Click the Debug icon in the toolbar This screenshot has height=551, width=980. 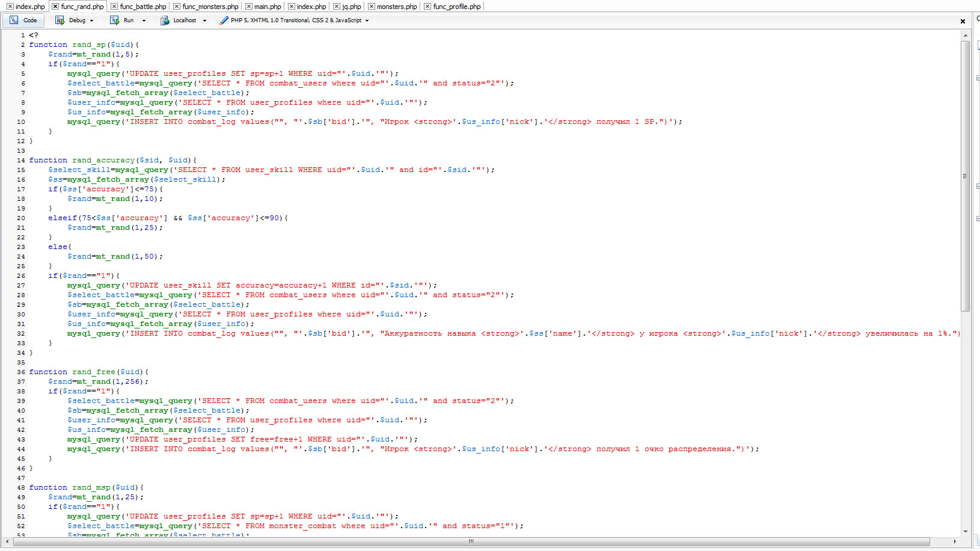pyautogui.click(x=60, y=20)
